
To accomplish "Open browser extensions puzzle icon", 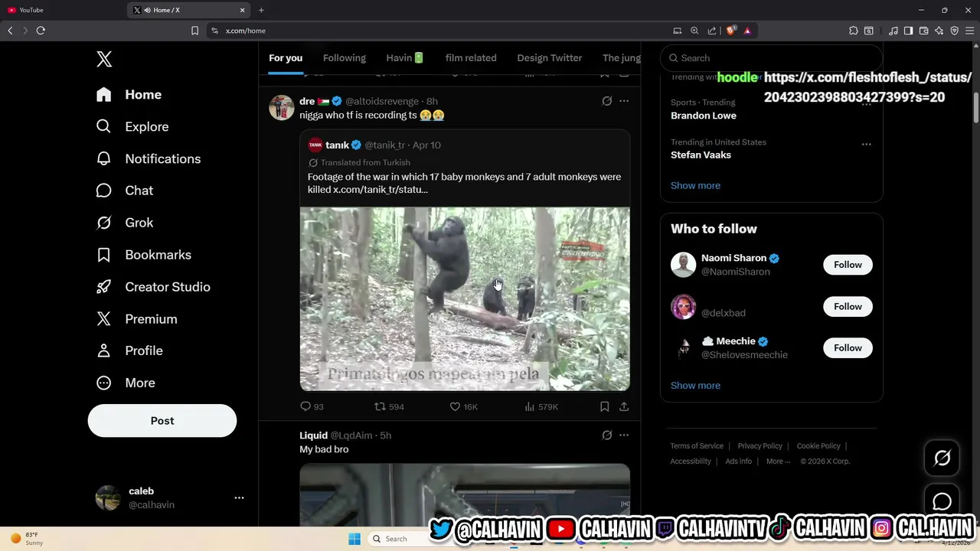I will 853,31.
